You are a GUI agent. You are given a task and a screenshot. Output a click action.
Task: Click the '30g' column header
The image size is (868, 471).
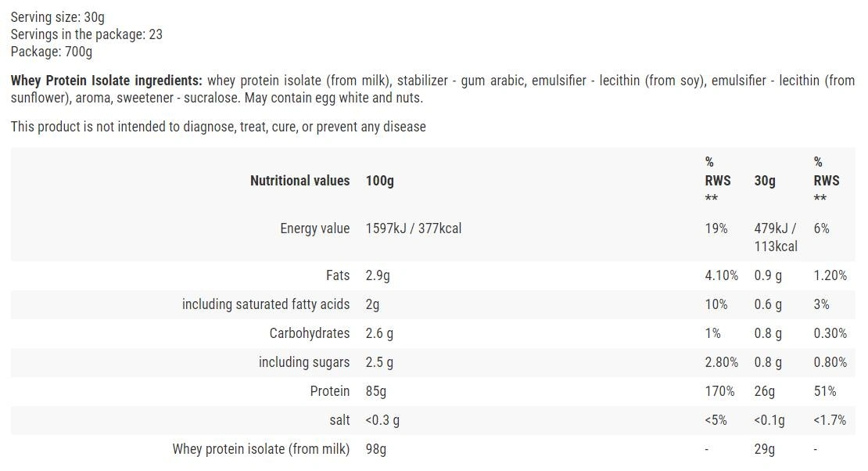point(765,181)
